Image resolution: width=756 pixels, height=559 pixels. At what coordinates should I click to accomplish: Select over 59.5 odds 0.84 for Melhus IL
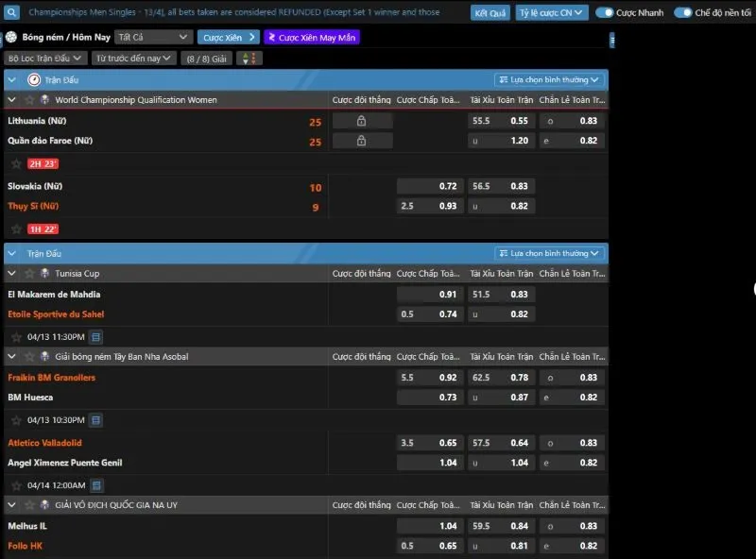click(x=500, y=526)
